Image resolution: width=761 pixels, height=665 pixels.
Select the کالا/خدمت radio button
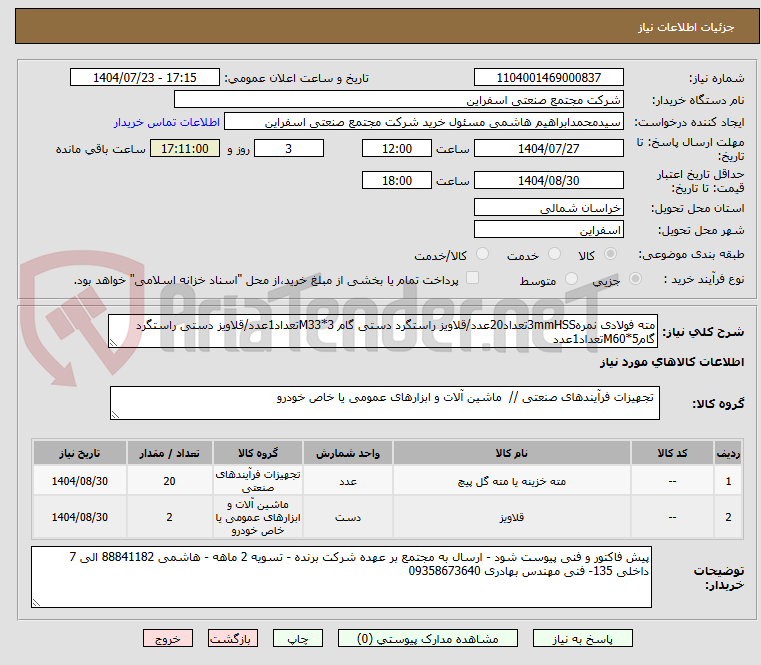(x=482, y=254)
